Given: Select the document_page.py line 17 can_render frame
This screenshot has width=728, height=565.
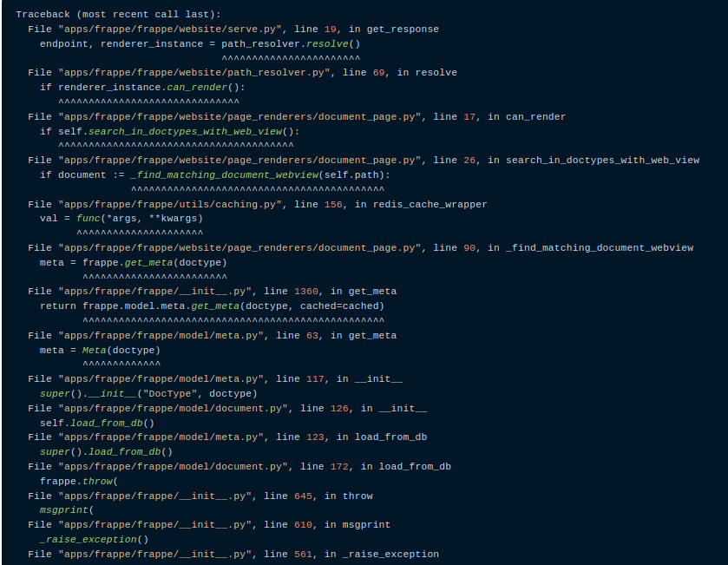Looking at the screenshot, I should point(297,117).
